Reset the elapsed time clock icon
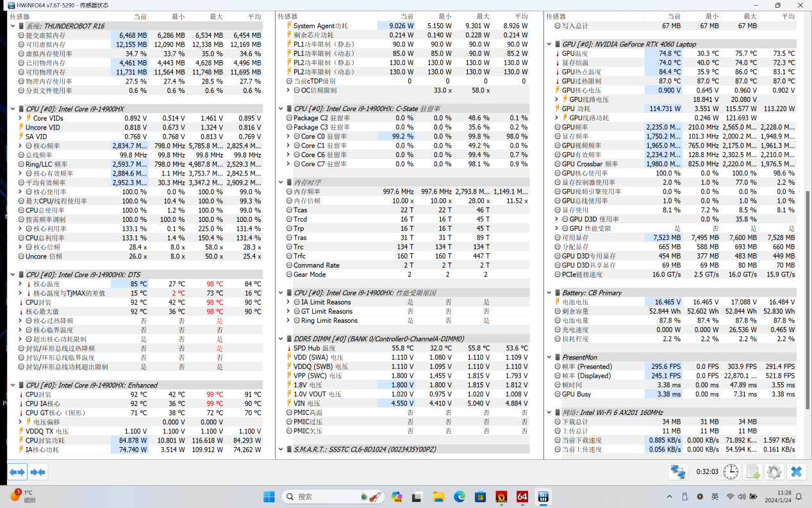The width and height of the screenshot is (812, 508). (731, 472)
